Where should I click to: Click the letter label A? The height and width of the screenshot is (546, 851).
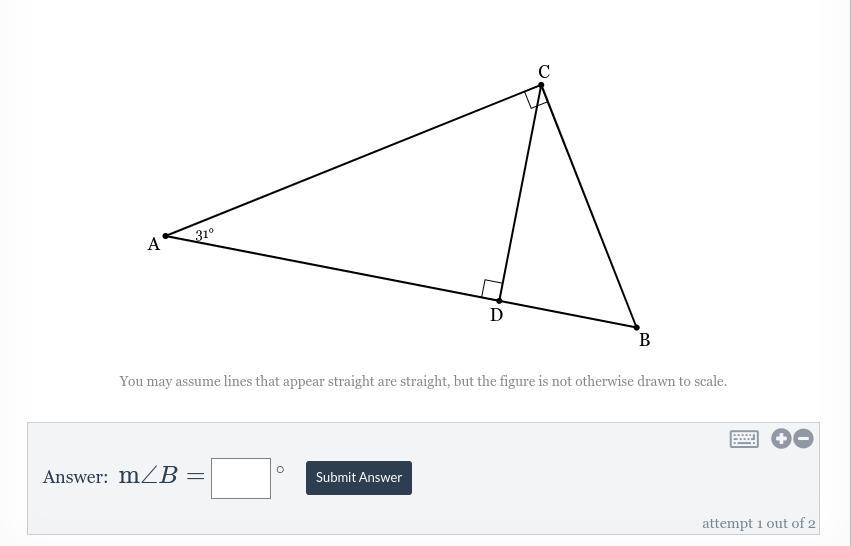(x=154, y=244)
